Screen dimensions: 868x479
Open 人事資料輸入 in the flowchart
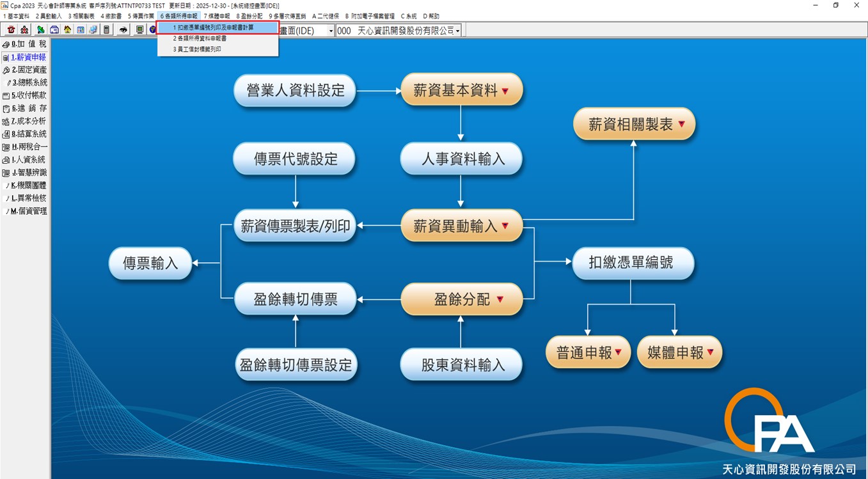[x=461, y=159]
